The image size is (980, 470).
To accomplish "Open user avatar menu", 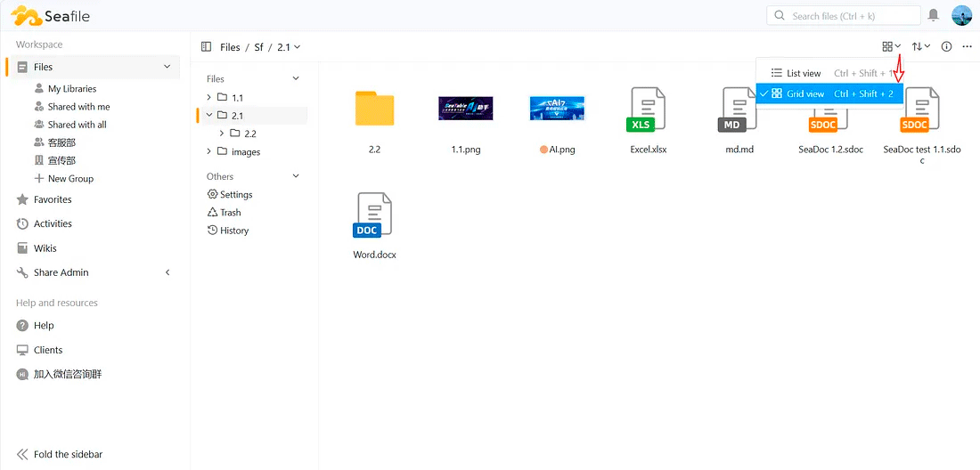I will tap(962, 15).
